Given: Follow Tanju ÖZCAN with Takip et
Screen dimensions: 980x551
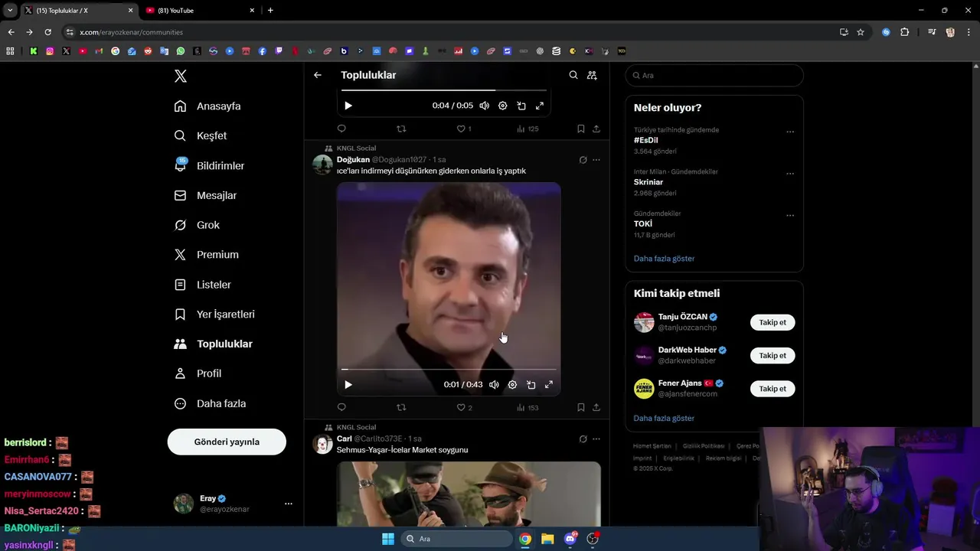Looking at the screenshot, I should (x=773, y=322).
